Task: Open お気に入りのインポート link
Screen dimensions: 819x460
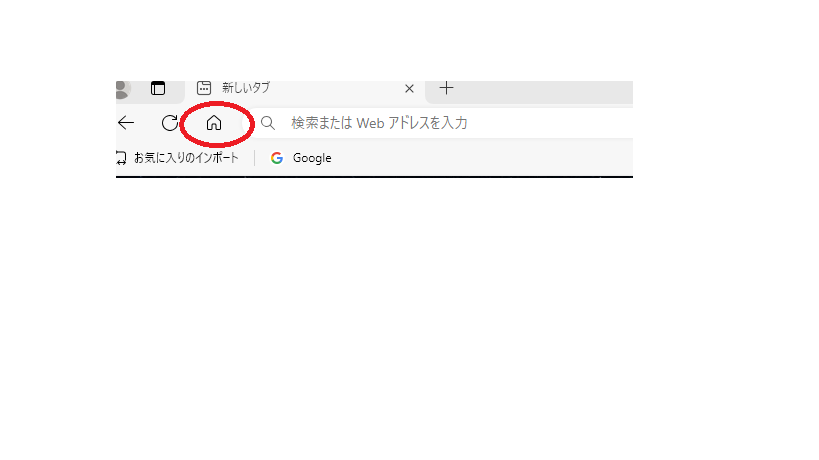Action: [x=186, y=158]
